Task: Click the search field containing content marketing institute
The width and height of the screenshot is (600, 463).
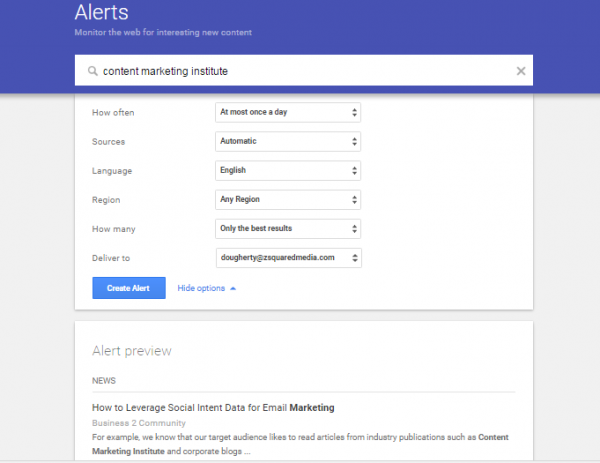Action: tap(304, 70)
